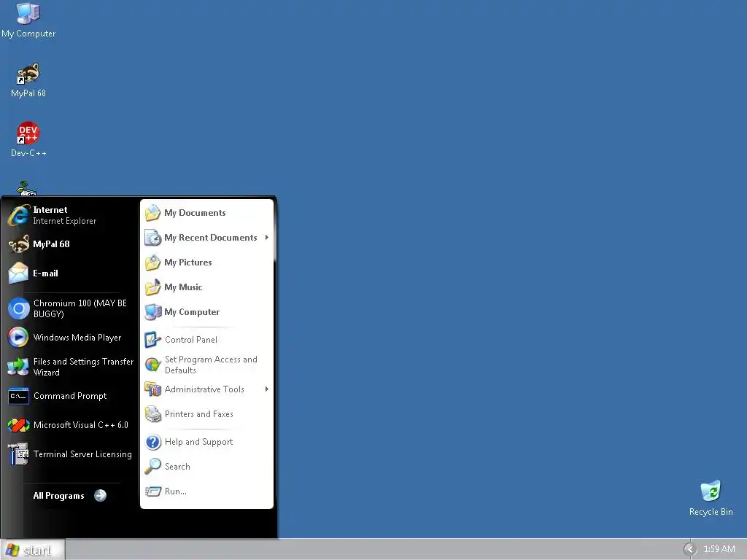Click the Run... icon

153,491
